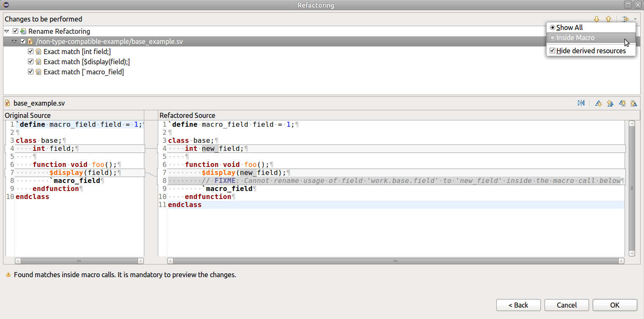
Task: Click the Next Difference icon in compare toolbar
Action: (598, 103)
